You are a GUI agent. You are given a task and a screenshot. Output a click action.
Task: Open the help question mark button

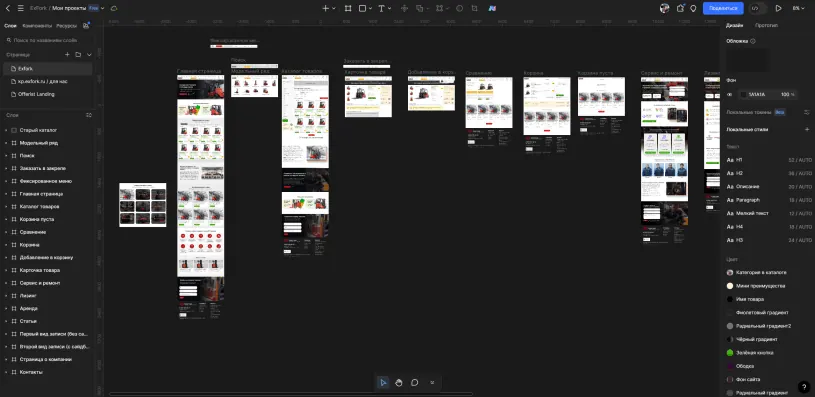pyautogui.click(x=804, y=386)
